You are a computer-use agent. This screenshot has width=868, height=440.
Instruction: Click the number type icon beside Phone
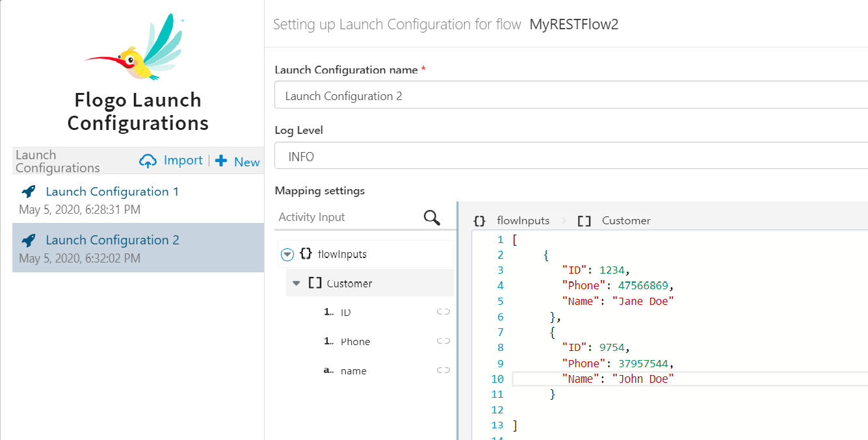[x=329, y=341]
